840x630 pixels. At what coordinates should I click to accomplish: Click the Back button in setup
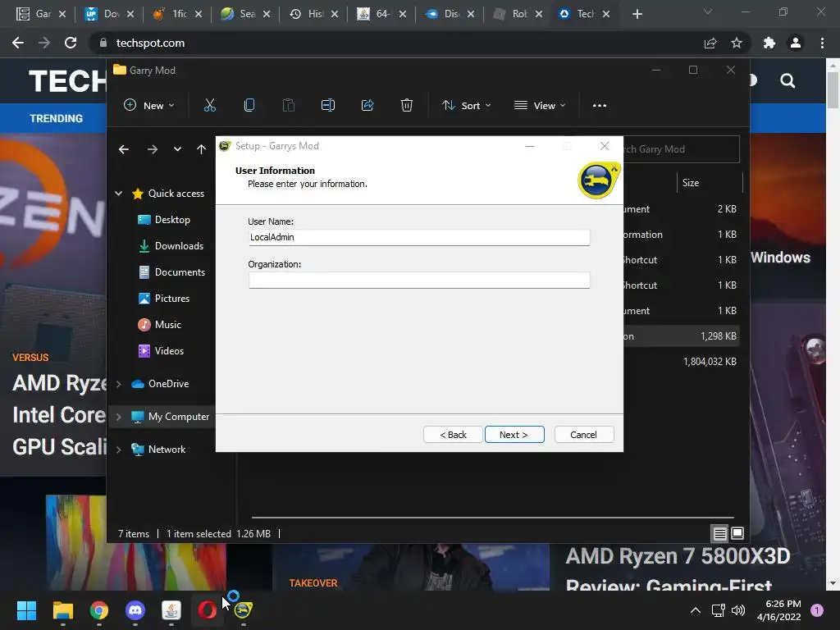453,435
